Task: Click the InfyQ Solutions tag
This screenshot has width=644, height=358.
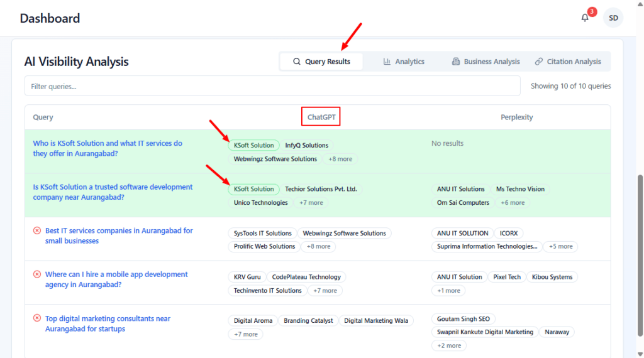Action: pyautogui.click(x=307, y=145)
